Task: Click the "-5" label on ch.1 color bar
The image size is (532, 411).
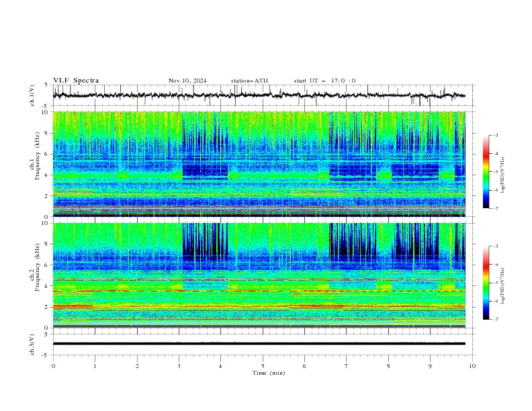Action: [496, 172]
